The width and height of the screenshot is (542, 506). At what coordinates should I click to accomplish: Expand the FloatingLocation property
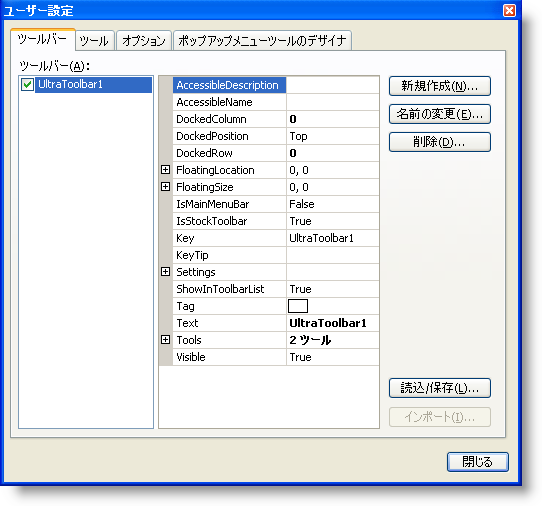pos(166,170)
